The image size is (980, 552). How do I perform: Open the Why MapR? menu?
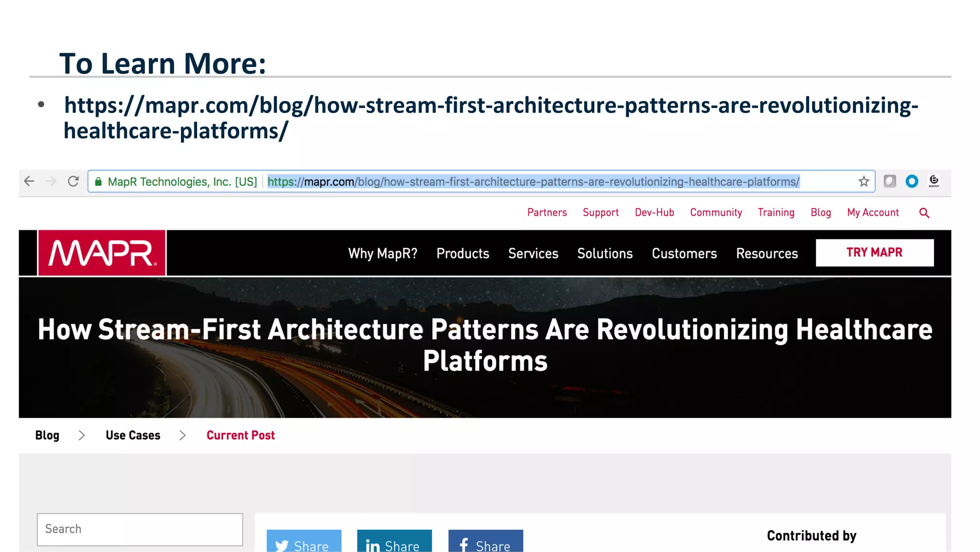click(382, 253)
